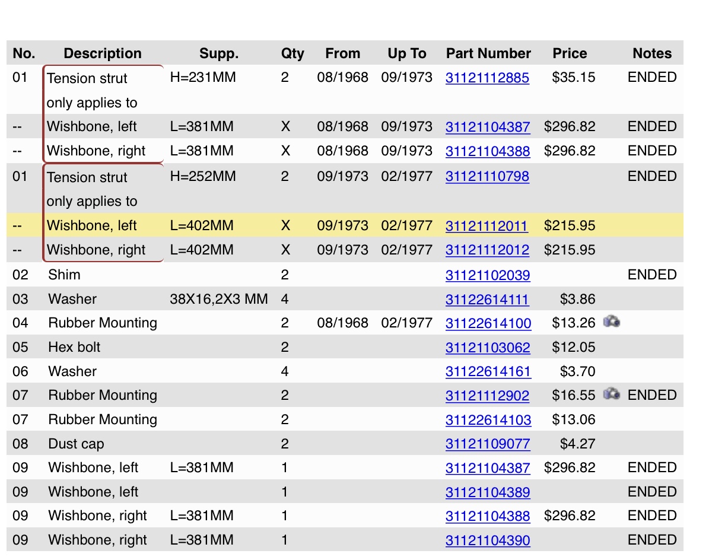This screenshot has width=728, height=560.
Task: Open Washer part number 31122614111
Action: point(487,300)
